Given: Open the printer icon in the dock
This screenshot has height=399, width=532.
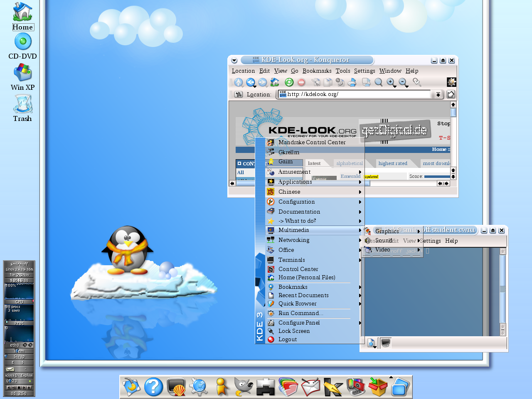Looking at the screenshot, I should coord(265,387).
